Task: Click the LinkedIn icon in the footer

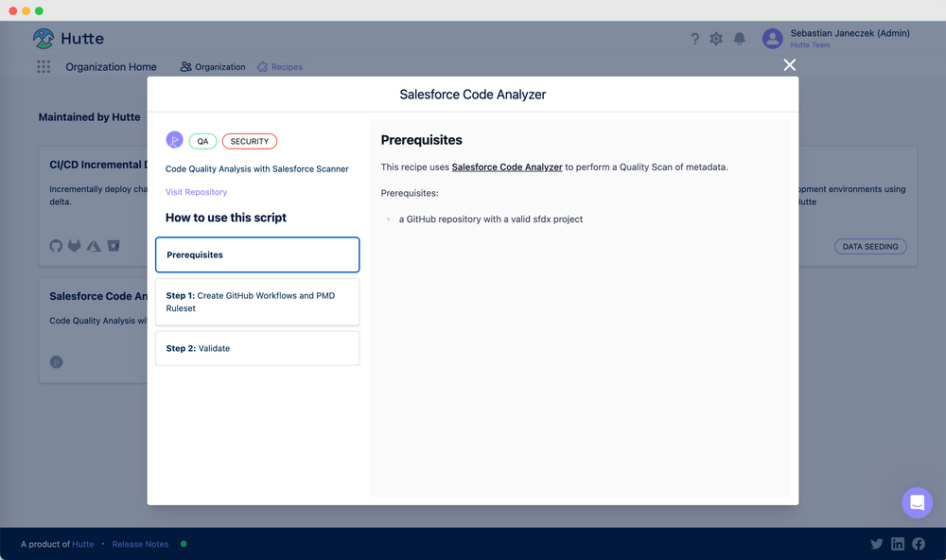Action: point(897,544)
